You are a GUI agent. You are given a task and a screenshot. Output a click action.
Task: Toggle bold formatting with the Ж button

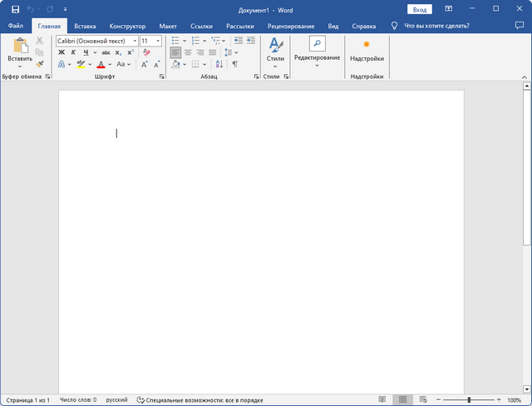click(61, 52)
